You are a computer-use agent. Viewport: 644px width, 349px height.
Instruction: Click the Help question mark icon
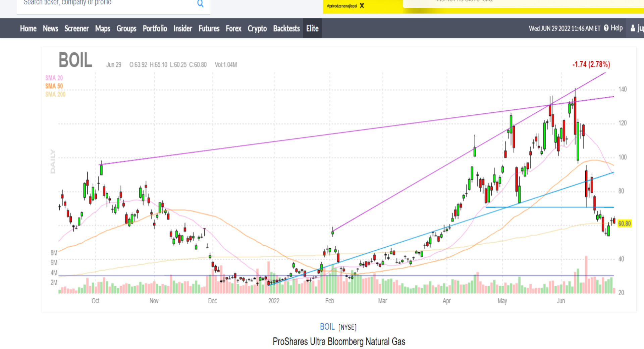[x=606, y=28]
